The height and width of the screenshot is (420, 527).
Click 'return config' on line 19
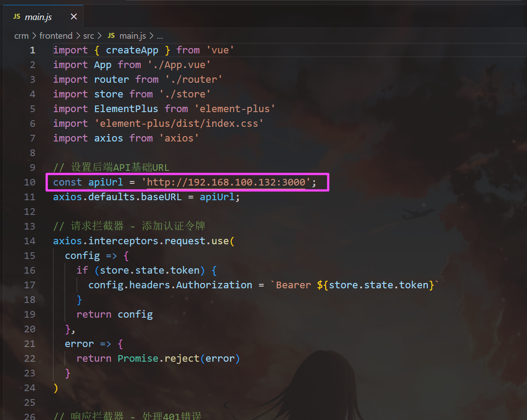click(x=115, y=315)
